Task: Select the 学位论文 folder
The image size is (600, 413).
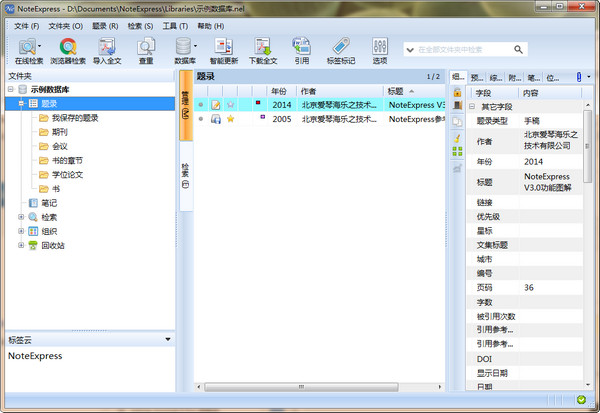Action: (x=67, y=175)
